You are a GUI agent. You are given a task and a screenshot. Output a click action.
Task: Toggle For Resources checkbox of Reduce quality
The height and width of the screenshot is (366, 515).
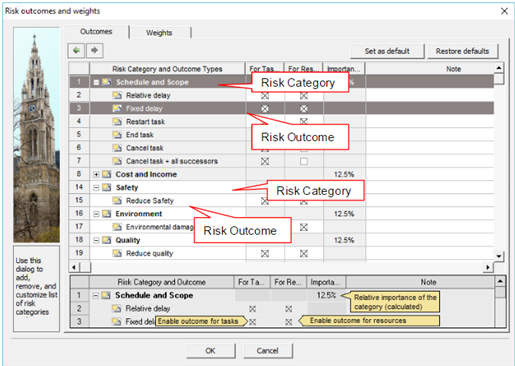coord(304,254)
